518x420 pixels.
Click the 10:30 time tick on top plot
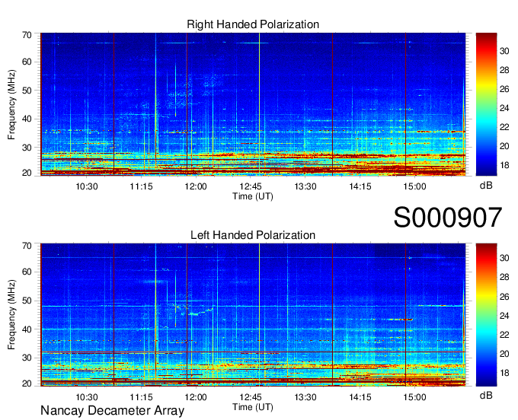87,186
